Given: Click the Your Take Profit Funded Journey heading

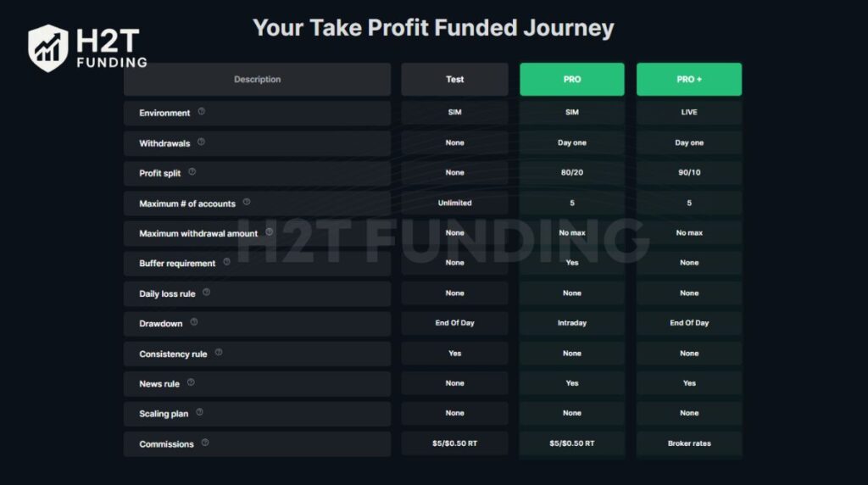Looking at the screenshot, I should pyautogui.click(x=433, y=28).
